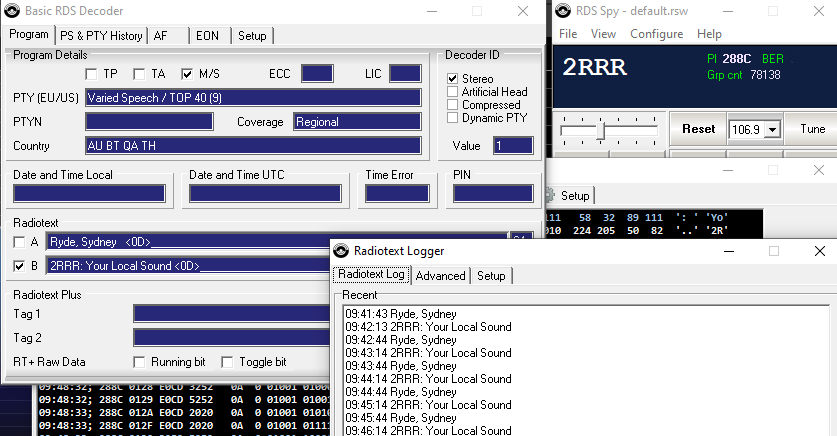Enable the Running bit checkbox
Image resolution: width=837 pixels, height=436 pixels.
(140, 362)
